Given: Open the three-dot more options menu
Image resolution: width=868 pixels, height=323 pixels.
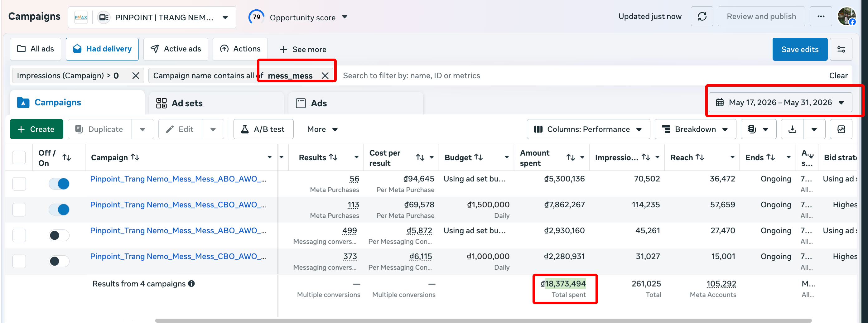Looking at the screenshot, I should click(x=821, y=17).
